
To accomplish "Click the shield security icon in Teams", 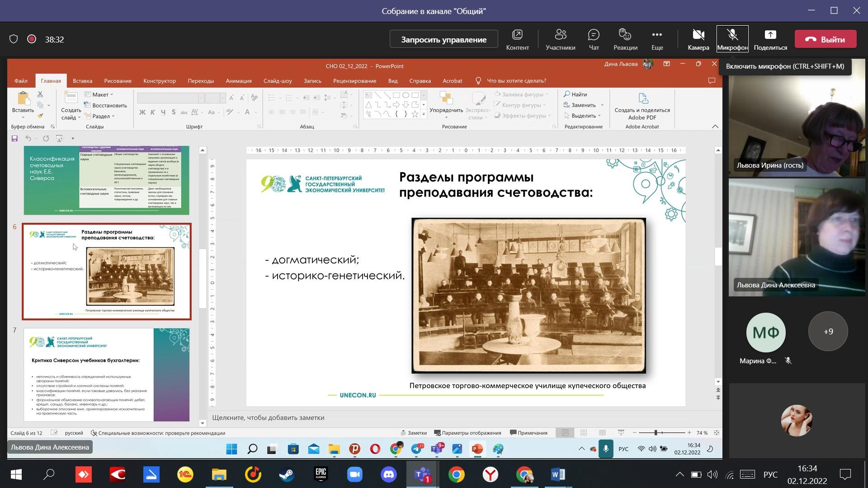I will click(14, 39).
